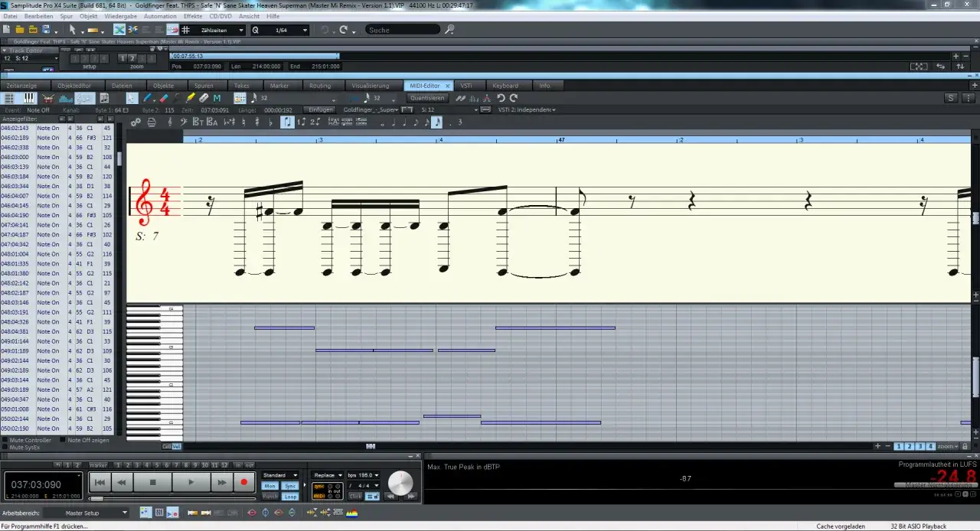Toggle the Vel. lane button

click(x=177, y=446)
